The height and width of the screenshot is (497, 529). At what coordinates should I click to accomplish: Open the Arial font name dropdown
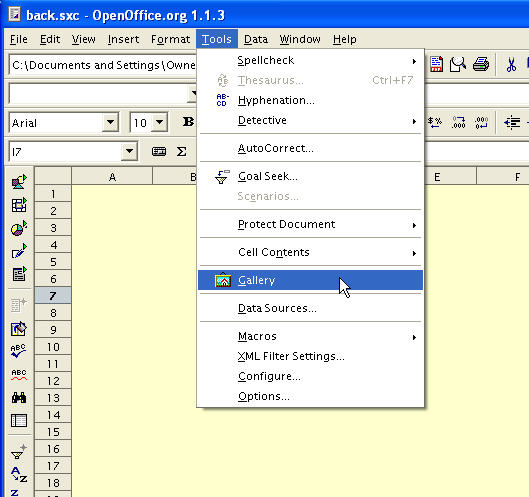[110, 122]
